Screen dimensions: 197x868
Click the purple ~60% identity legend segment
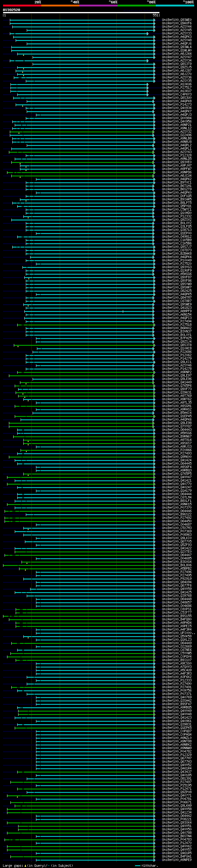[x=98, y=6]
